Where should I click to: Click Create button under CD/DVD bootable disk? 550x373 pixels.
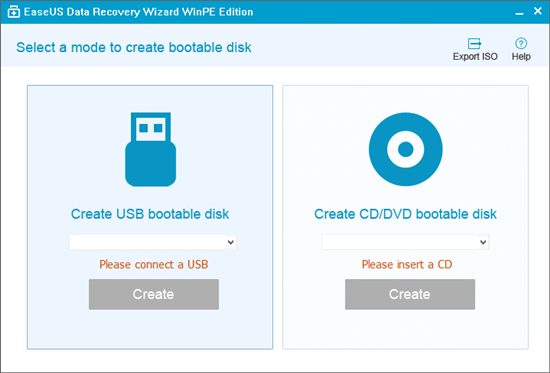coord(410,294)
